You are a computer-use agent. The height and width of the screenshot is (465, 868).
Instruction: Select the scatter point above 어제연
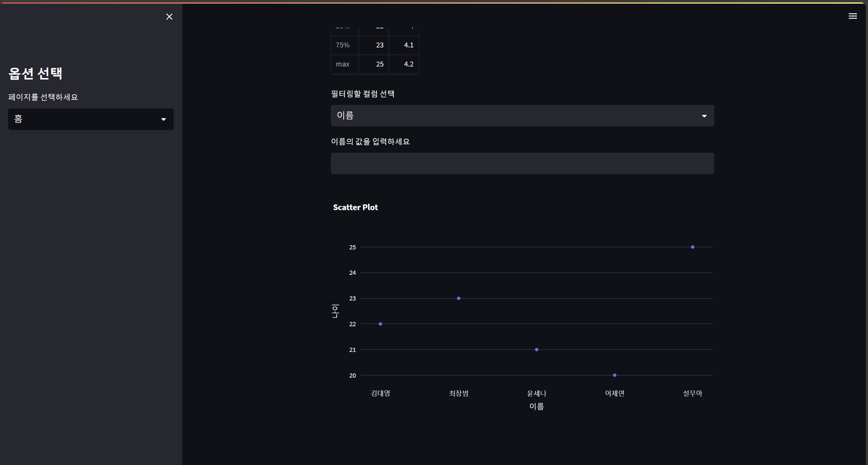point(614,375)
